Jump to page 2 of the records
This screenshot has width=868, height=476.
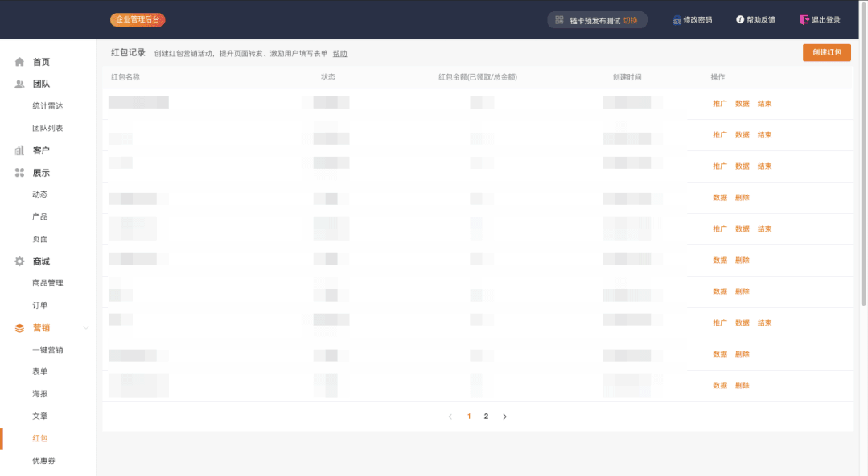coord(486,416)
